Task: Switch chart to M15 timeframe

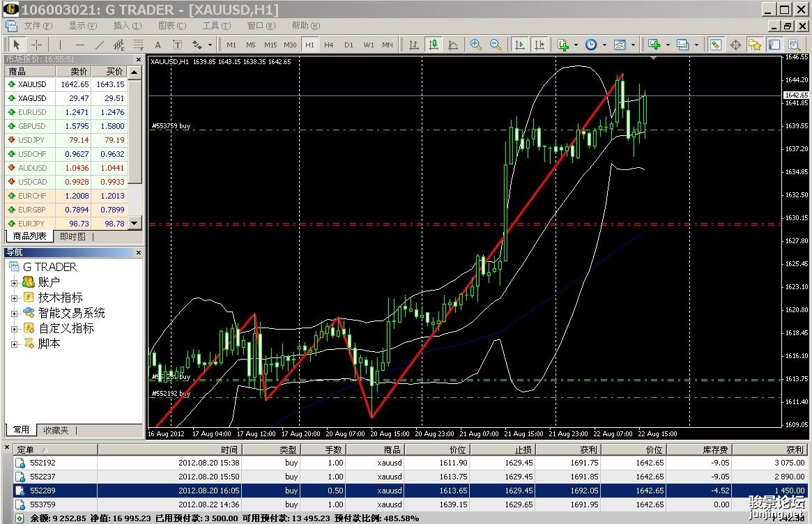Action: point(270,45)
